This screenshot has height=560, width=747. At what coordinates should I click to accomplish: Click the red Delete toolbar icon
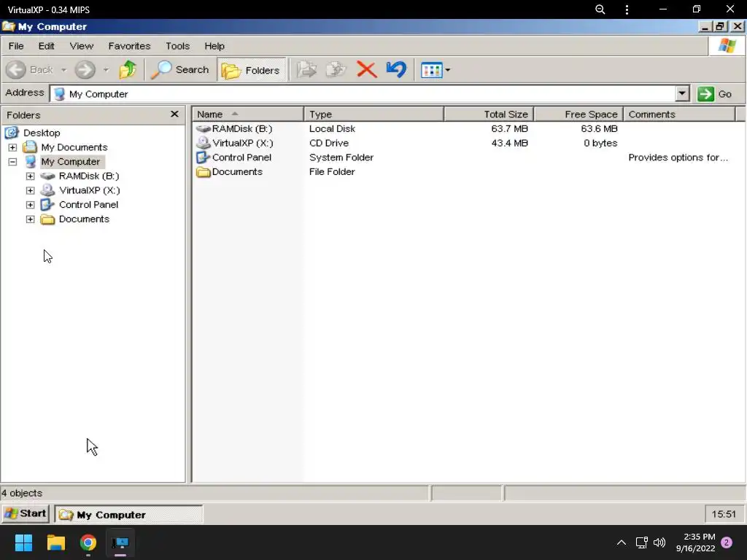[x=366, y=70]
